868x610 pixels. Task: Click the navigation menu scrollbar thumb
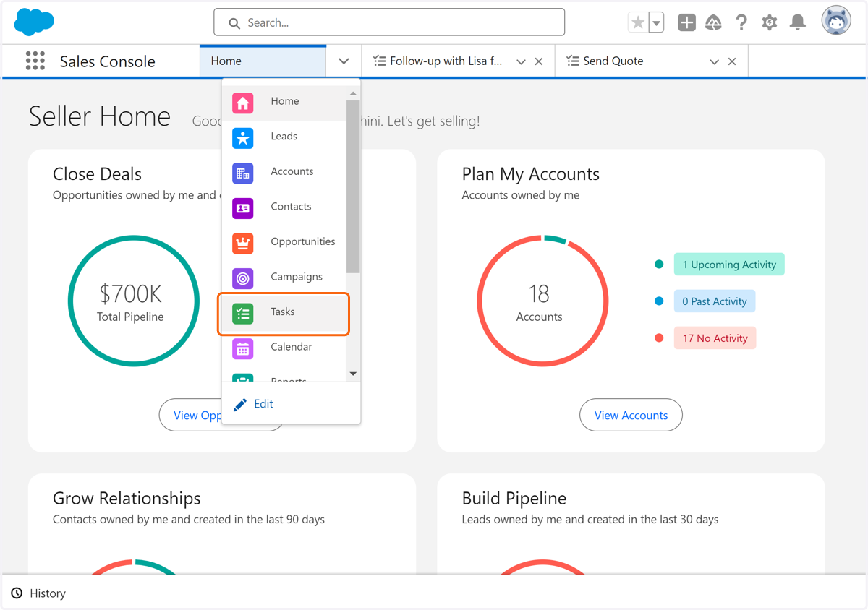(x=353, y=186)
